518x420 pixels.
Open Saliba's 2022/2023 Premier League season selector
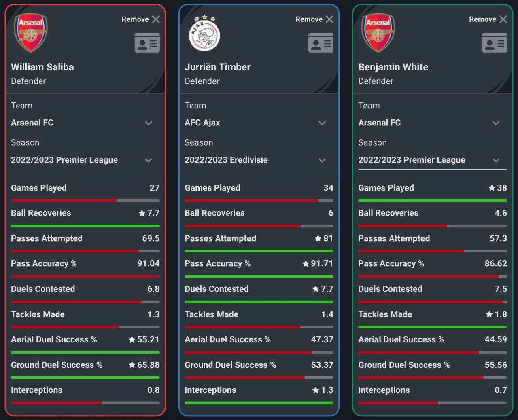(85, 160)
